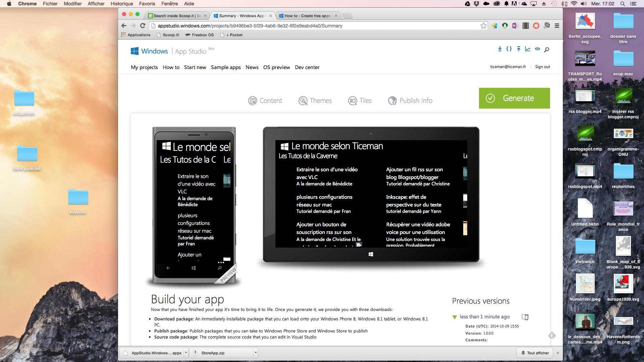
Task: Click the green Generate button
Action: (514, 98)
